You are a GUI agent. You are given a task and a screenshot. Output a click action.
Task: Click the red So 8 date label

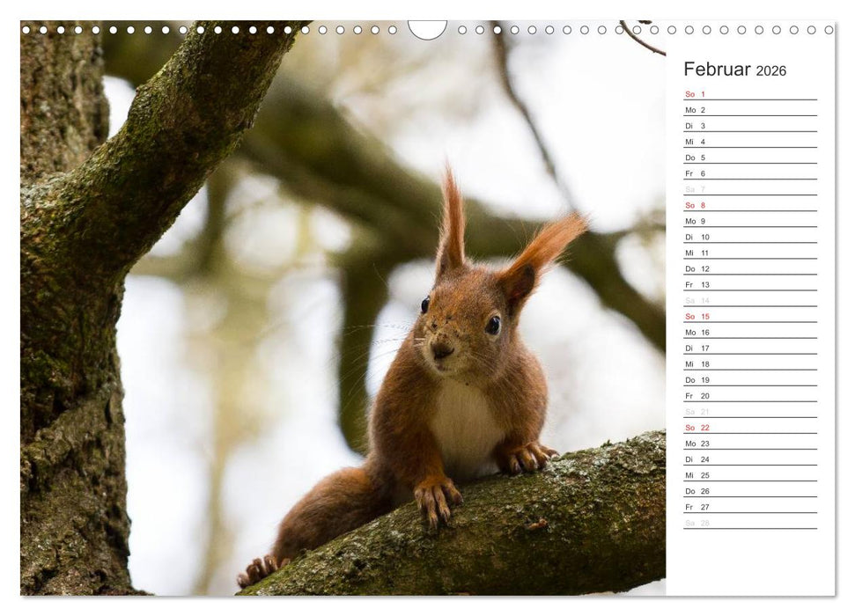point(696,205)
